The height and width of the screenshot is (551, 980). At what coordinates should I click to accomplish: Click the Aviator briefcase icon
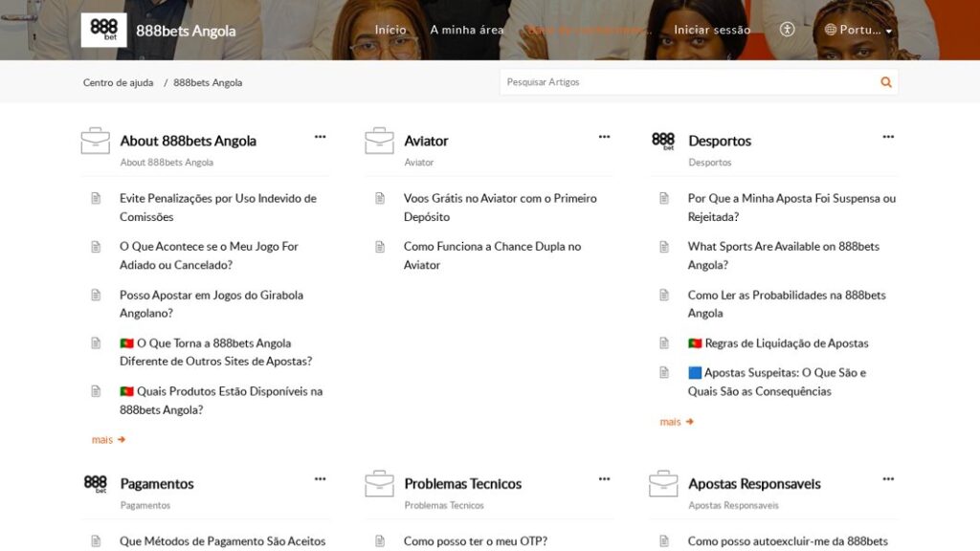tap(379, 141)
